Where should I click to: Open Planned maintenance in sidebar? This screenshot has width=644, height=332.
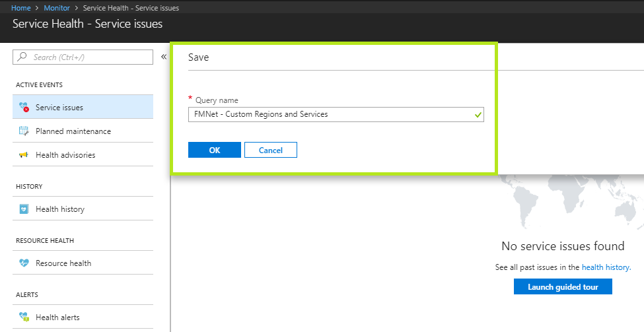[x=83, y=131]
